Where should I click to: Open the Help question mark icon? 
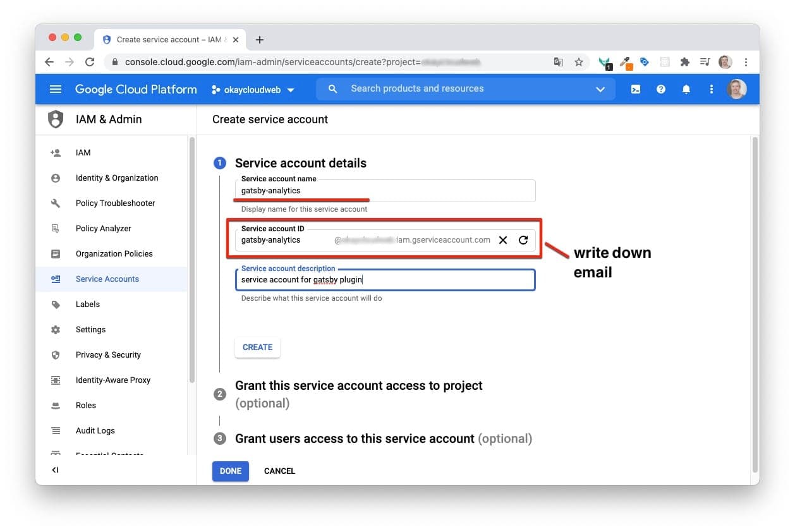(x=661, y=89)
